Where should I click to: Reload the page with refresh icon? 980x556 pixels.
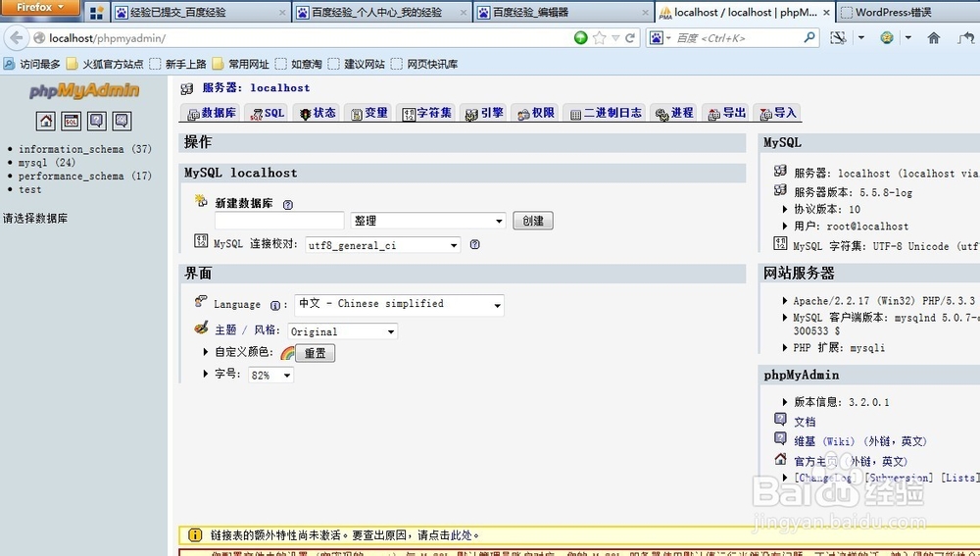[630, 38]
